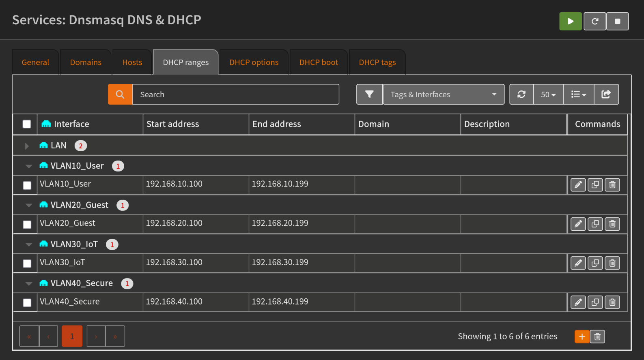Click into the Search input field
The width and height of the screenshot is (644, 360).
[x=235, y=94]
